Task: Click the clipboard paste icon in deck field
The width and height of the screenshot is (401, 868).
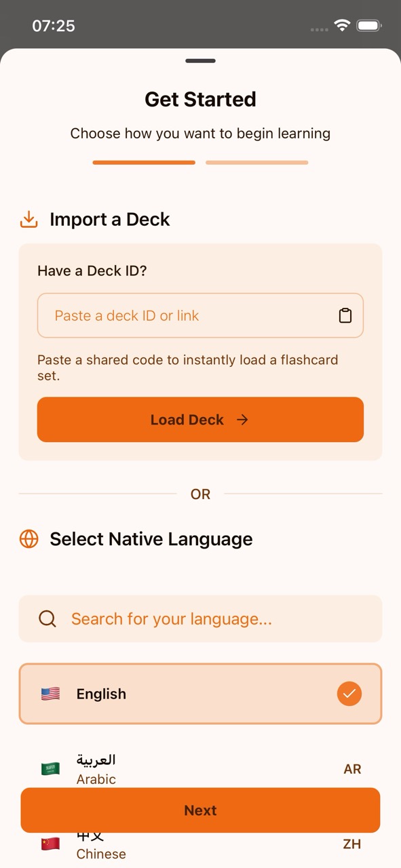Action: 345,315
